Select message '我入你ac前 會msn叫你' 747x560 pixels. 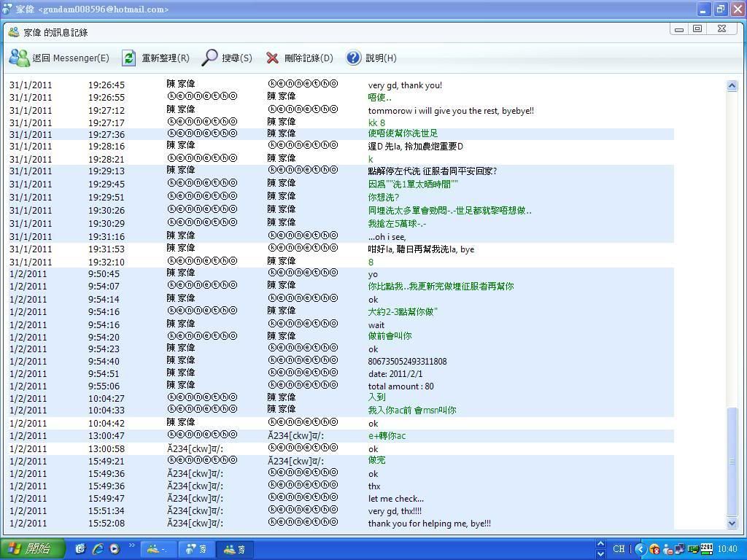(x=412, y=410)
